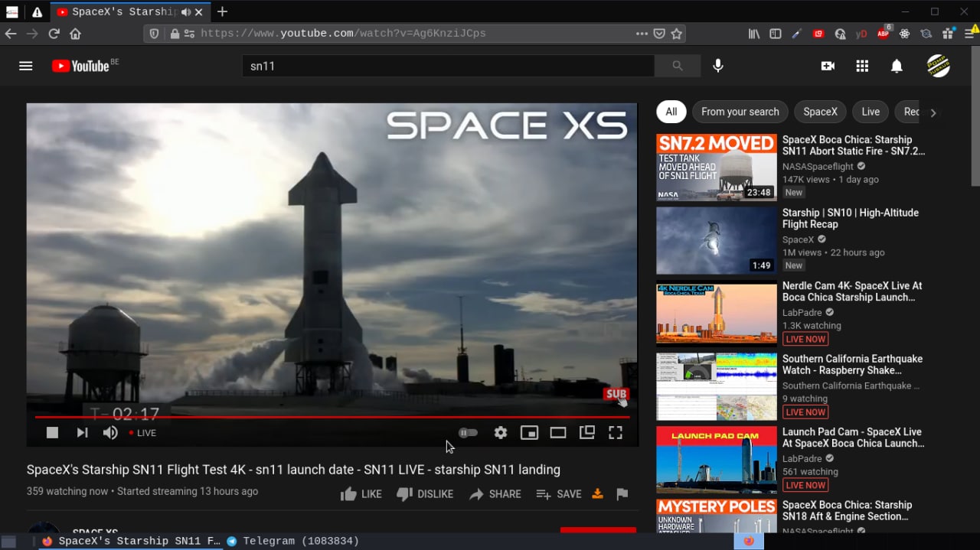980x550 pixels.
Task: Save the page to Pocket
Action: [659, 34]
